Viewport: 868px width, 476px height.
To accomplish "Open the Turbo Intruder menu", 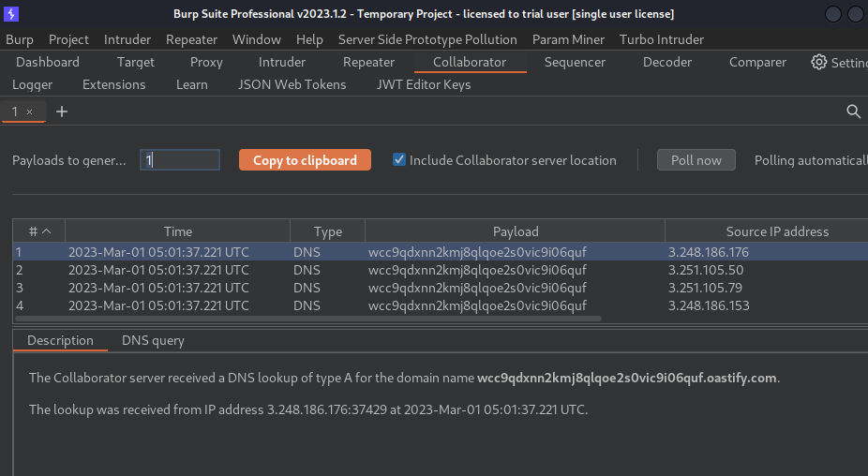I will tap(662, 40).
